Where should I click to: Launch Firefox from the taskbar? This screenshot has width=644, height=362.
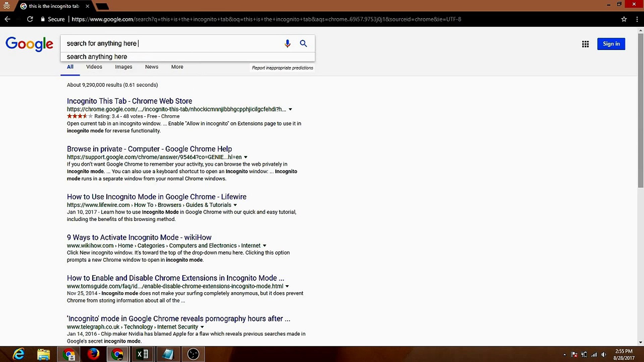tap(93, 354)
